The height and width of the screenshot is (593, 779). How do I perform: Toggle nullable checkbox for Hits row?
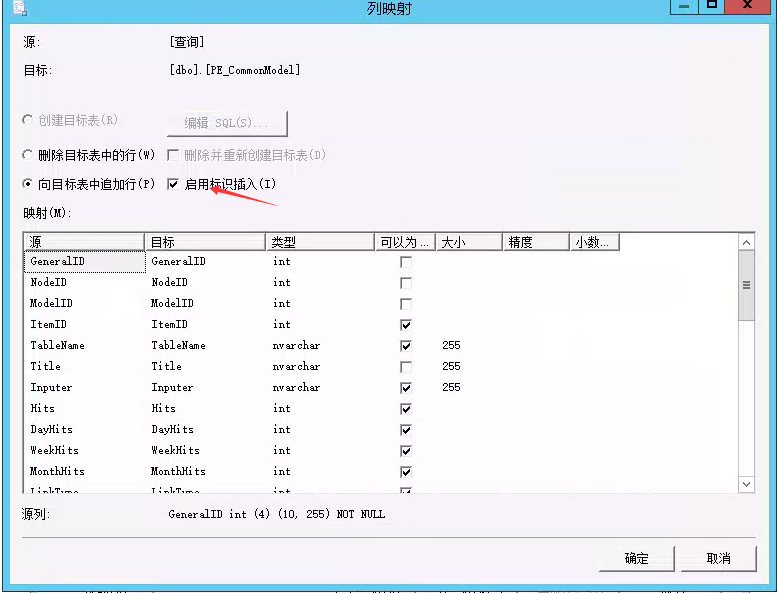(x=406, y=409)
